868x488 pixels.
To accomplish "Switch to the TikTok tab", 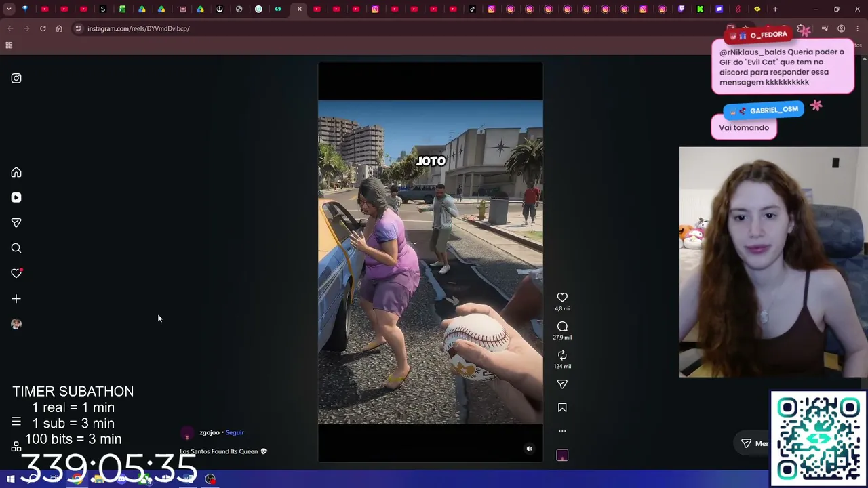I will [472, 9].
